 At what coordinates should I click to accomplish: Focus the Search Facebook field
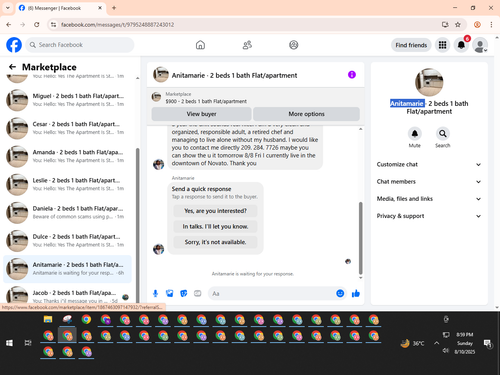80,45
